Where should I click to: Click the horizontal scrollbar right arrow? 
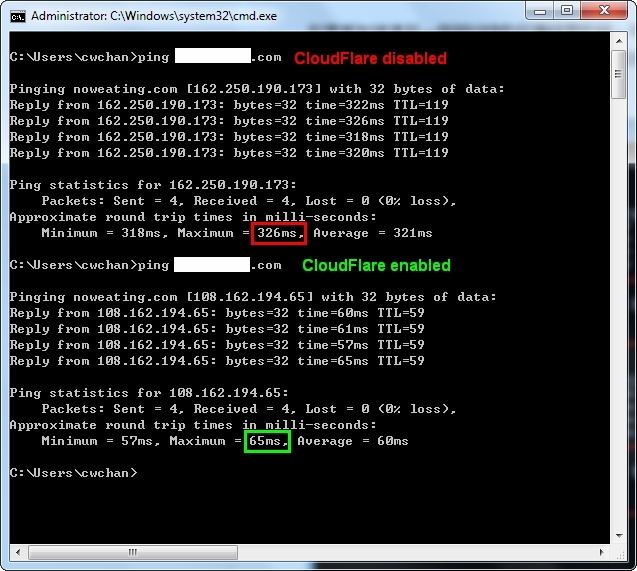coord(602,552)
